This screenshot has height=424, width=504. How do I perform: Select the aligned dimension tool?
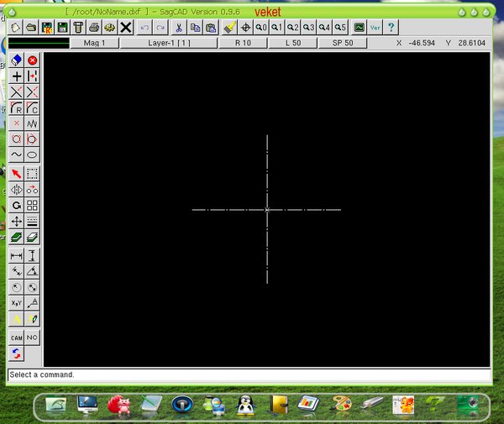(x=17, y=271)
